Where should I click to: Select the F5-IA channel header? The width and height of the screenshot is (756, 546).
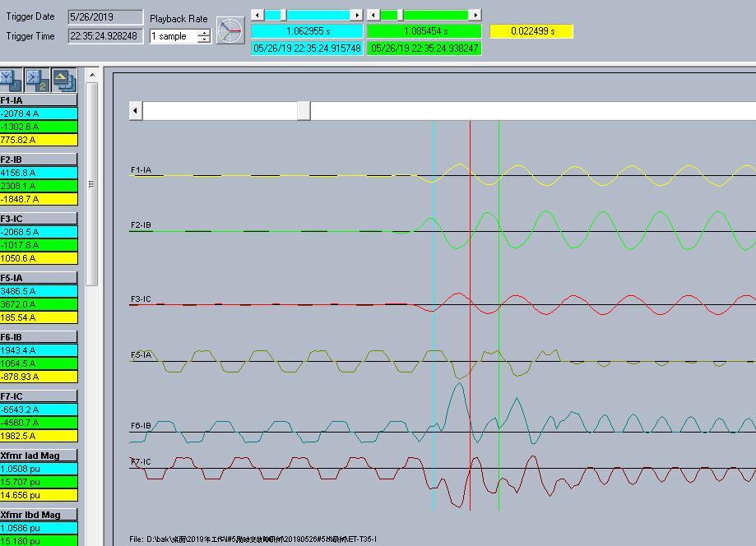(x=39, y=278)
